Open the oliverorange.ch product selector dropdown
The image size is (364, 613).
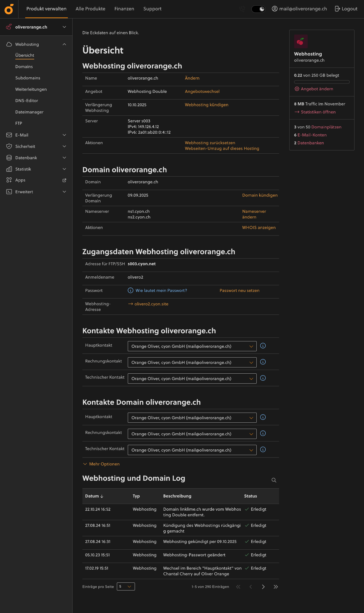pos(36,27)
